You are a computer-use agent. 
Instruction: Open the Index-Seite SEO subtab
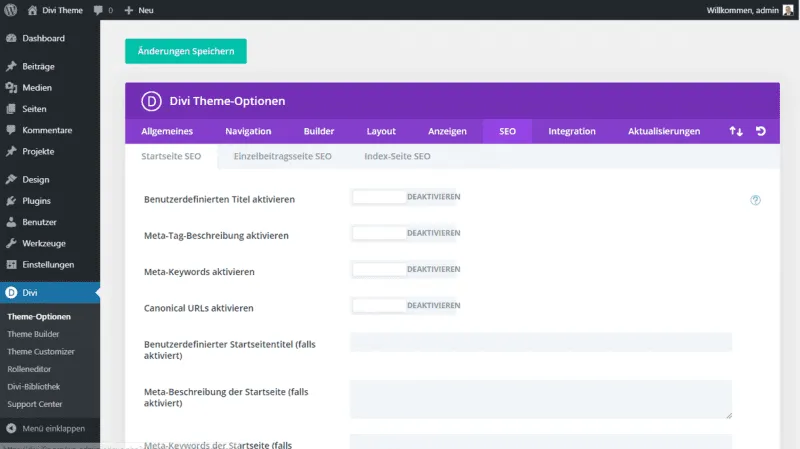click(x=397, y=156)
